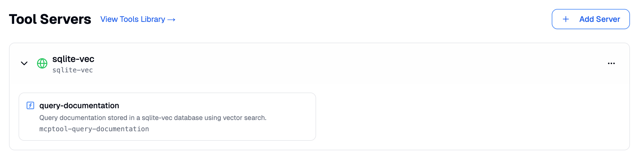The image size is (644, 166).
Task: Click the mcptool-query-documentation identifier text
Action: coord(94,128)
